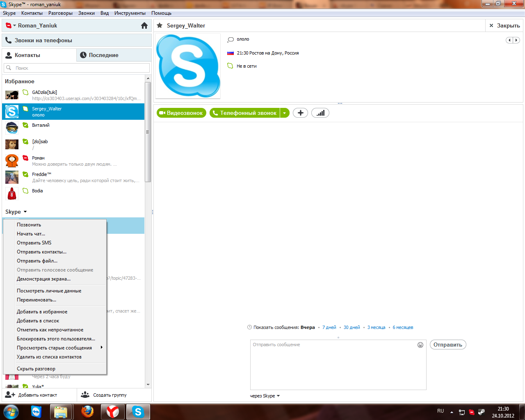Open Yandex browser from taskbar
The image size is (525, 420).
tap(113, 412)
